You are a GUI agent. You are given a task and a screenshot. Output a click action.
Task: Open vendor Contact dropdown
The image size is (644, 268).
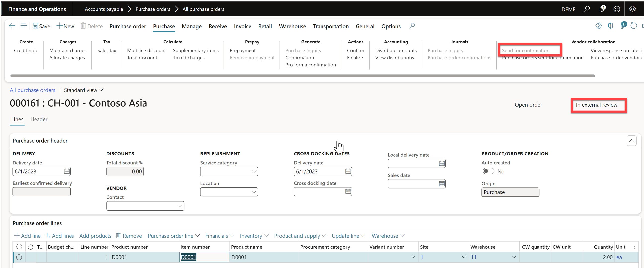[x=180, y=206]
